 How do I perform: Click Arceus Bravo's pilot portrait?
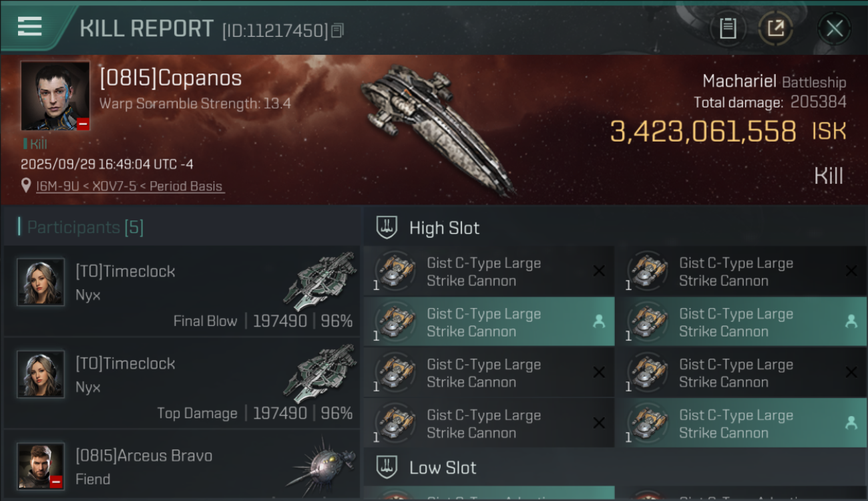click(x=41, y=466)
